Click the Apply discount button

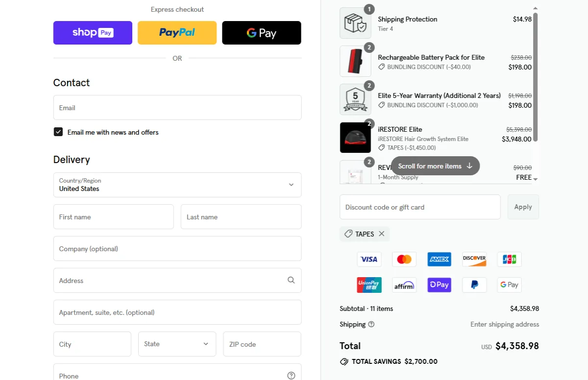(x=523, y=207)
